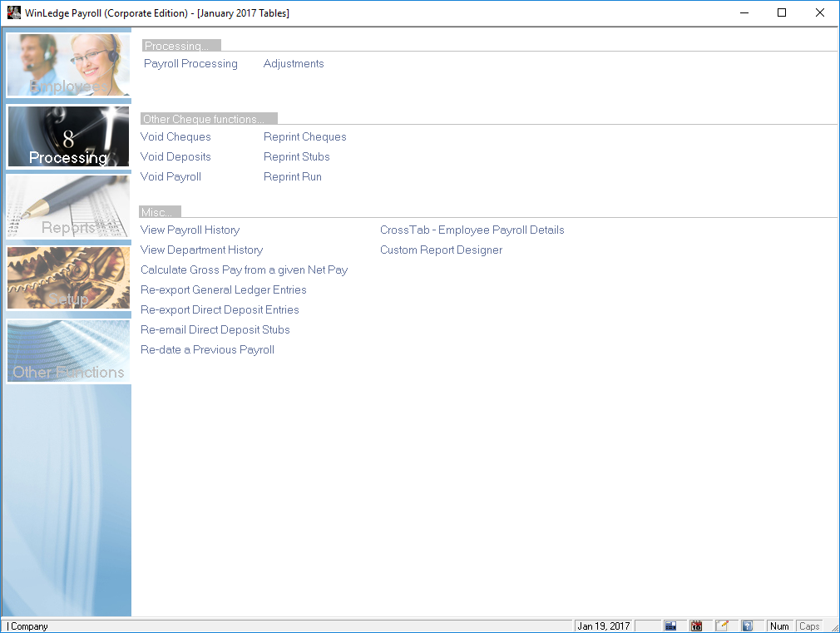Open Other Functions in the sidebar

click(x=68, y=351)
